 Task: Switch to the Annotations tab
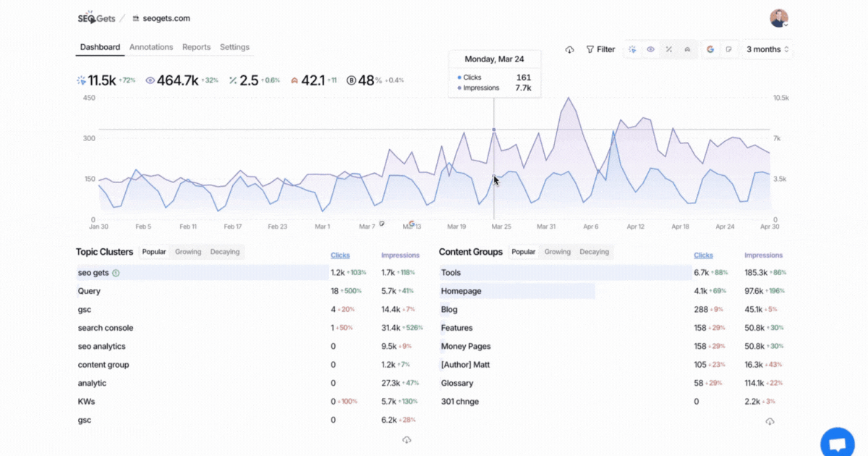point(151,47)
